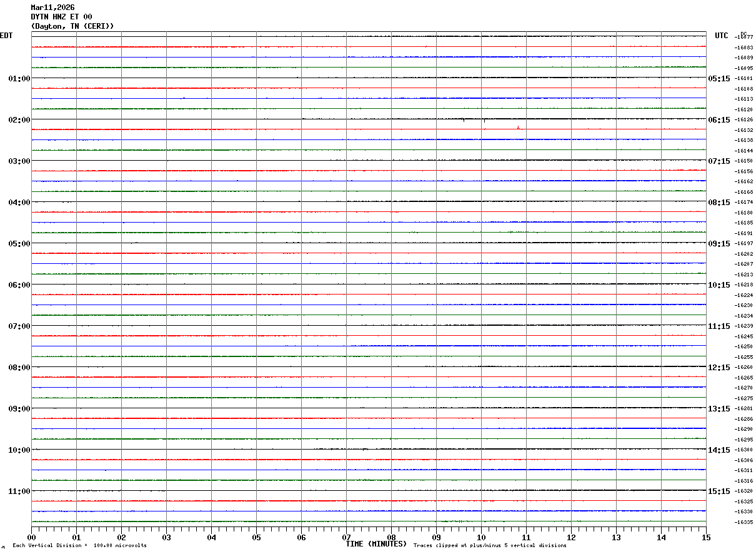Click the "05:00" EDT hour label
The image size is (756, 554).
point(19,244)
